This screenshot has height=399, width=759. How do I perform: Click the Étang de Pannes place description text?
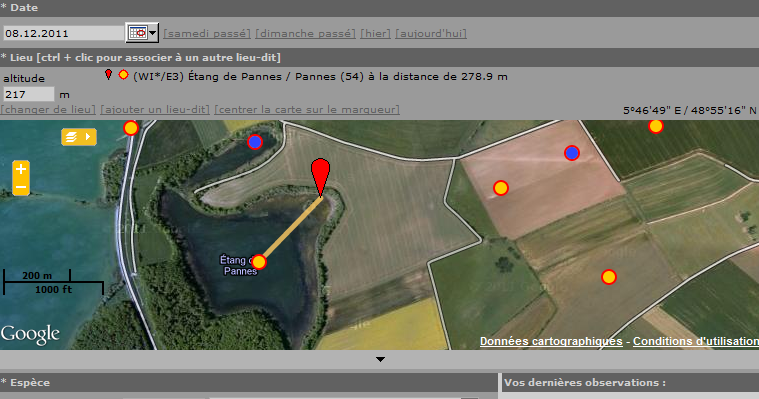click(x=320, y=77)
